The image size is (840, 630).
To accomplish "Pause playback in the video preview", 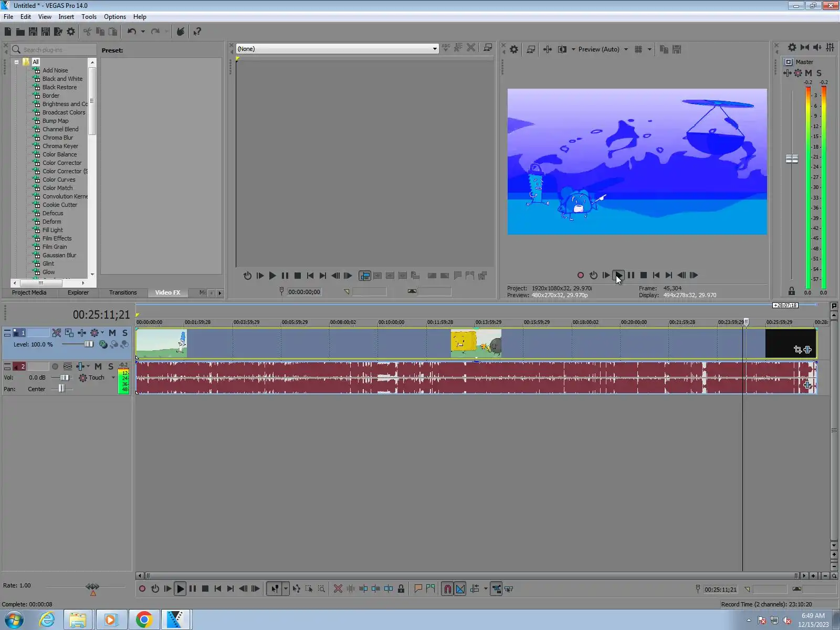I will [x=631, y=275].
